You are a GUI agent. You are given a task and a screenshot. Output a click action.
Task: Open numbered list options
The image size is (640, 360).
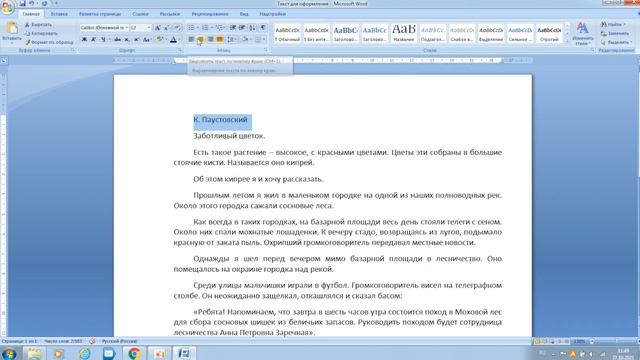pyautogui.click(x=212, y=28)
